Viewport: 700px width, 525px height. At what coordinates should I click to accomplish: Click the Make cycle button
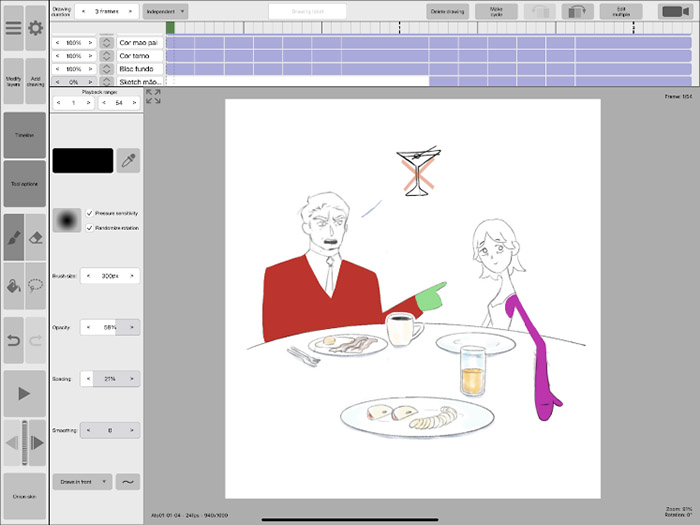pos(497,12)
